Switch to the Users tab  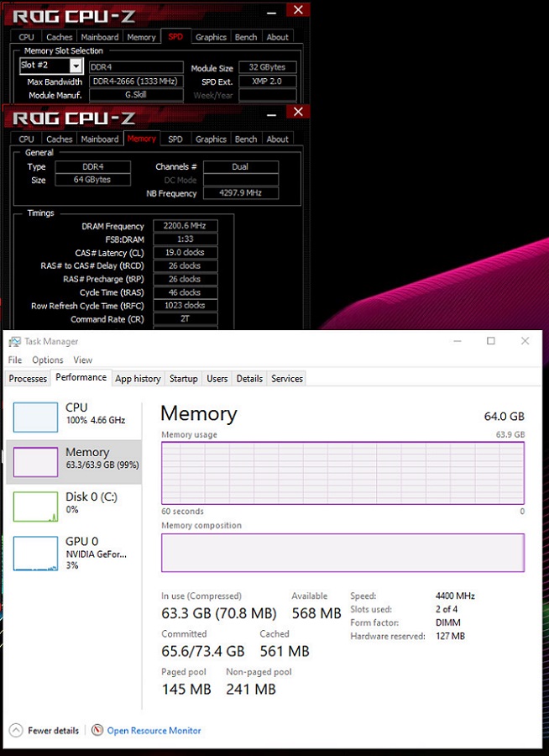217,379
